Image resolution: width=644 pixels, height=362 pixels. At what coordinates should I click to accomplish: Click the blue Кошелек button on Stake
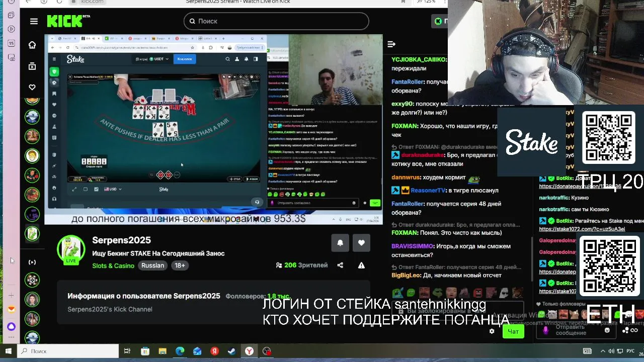pos(185,59)
